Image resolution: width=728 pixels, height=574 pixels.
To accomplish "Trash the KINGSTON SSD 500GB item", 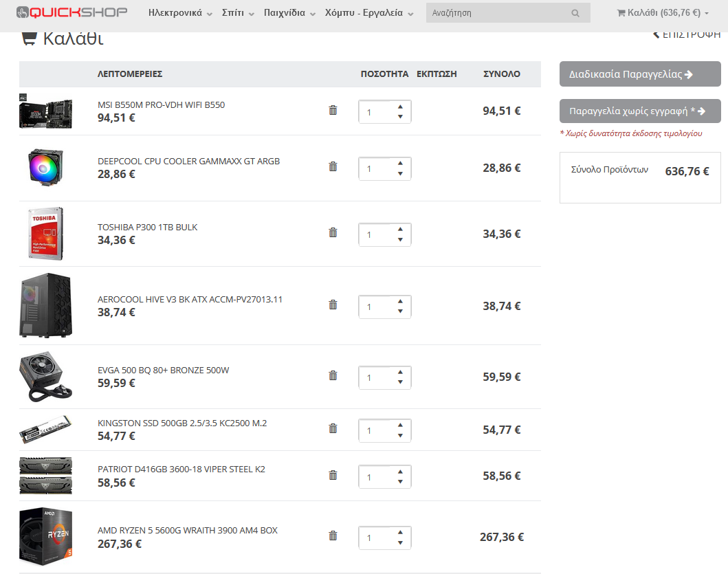I will point(333,428).
